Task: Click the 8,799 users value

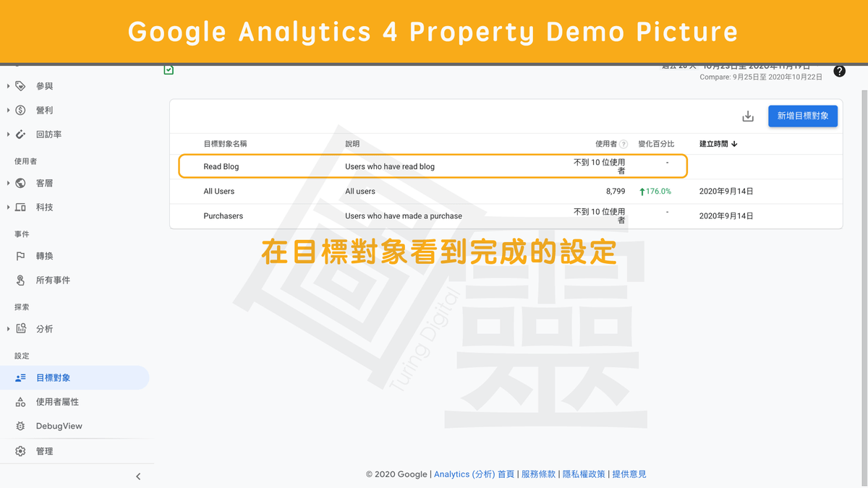Action: tap(615, 192)
